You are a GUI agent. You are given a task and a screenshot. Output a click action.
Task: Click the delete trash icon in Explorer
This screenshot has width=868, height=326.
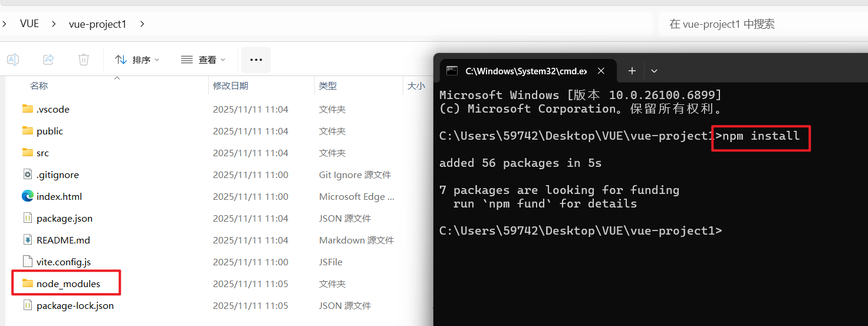[x=84, y=60]
